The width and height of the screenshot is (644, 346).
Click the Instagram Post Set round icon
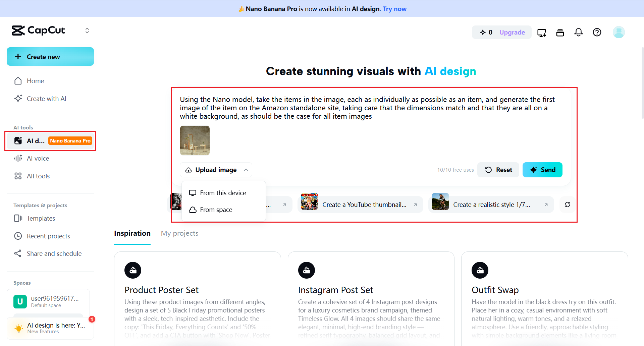[307, 270]
